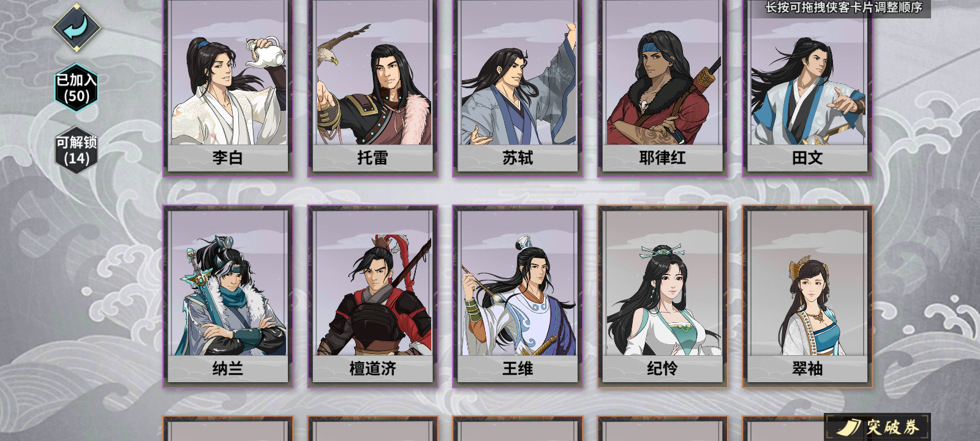Image resolution: width=980 pixels, height=441 pixels.
Task: Select the 苏轼 hero card
Action: point(518,88)
